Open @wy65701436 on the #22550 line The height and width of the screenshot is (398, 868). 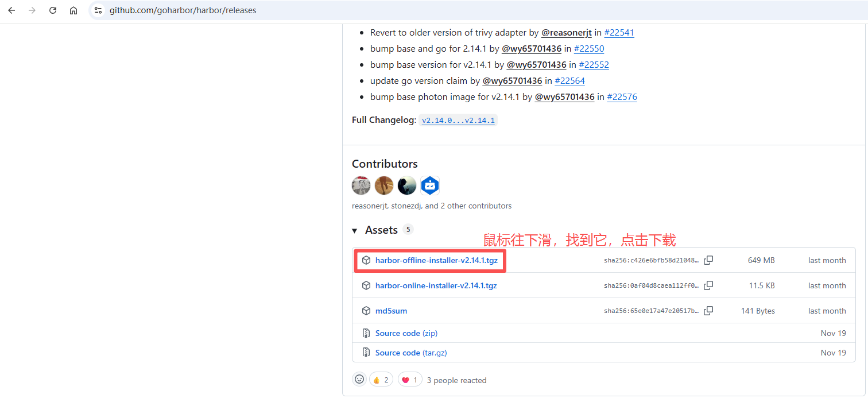point(532,49)
